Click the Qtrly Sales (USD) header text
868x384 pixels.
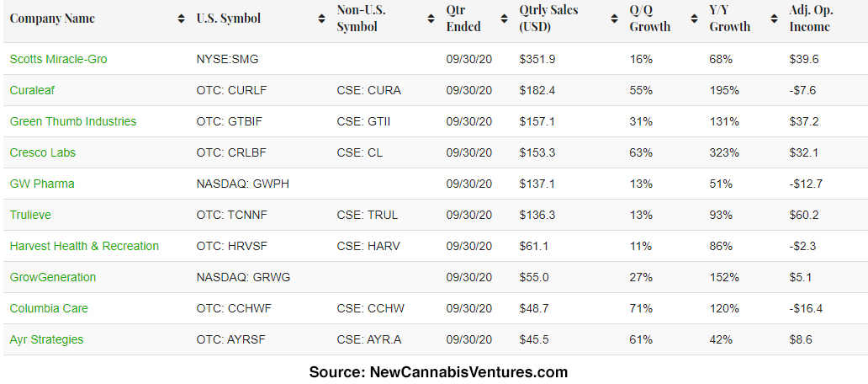(554, 19)
